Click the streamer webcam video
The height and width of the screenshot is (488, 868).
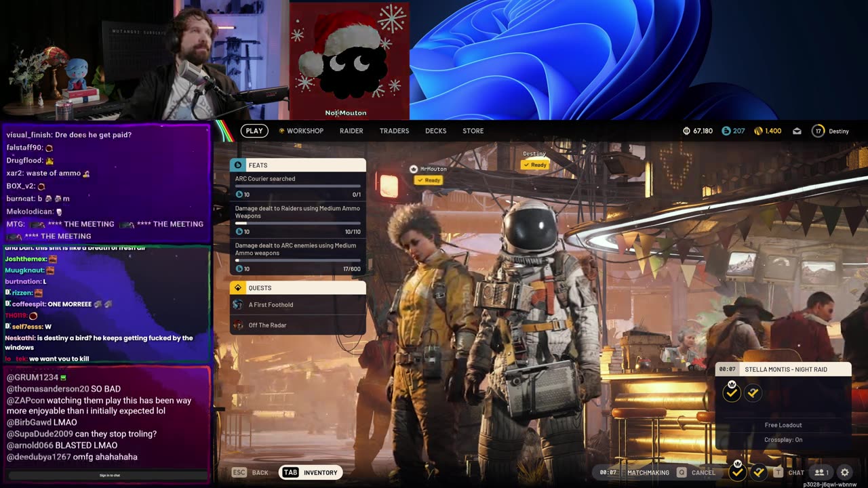point(144,60)
